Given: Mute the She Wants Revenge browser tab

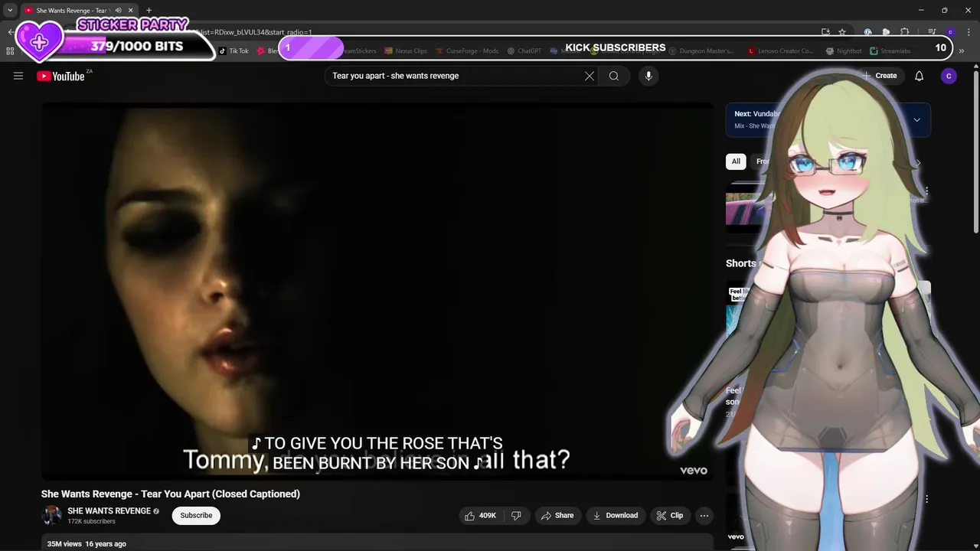Looking at the screenshot, I should (118, 11).
